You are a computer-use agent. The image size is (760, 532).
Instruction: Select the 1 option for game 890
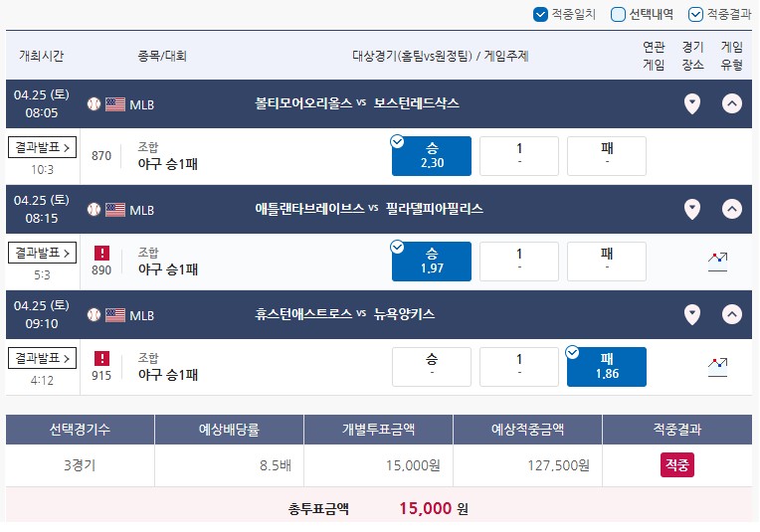519,262
